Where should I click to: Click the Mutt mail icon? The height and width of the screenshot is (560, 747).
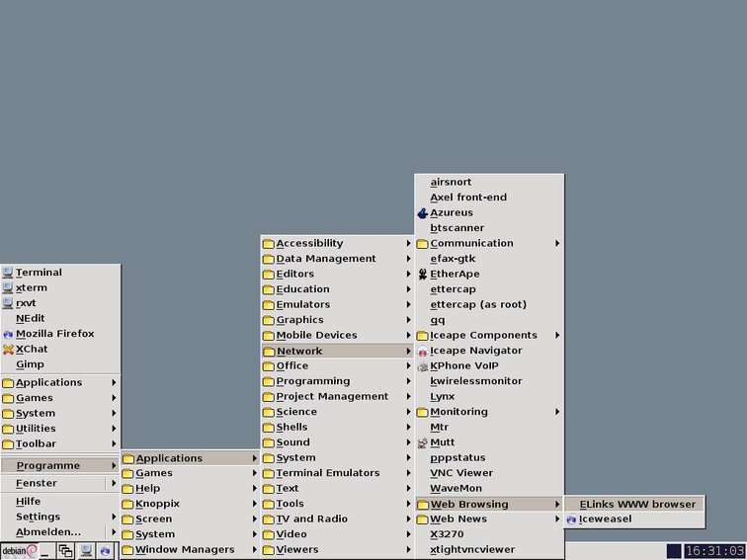[422, 442]
